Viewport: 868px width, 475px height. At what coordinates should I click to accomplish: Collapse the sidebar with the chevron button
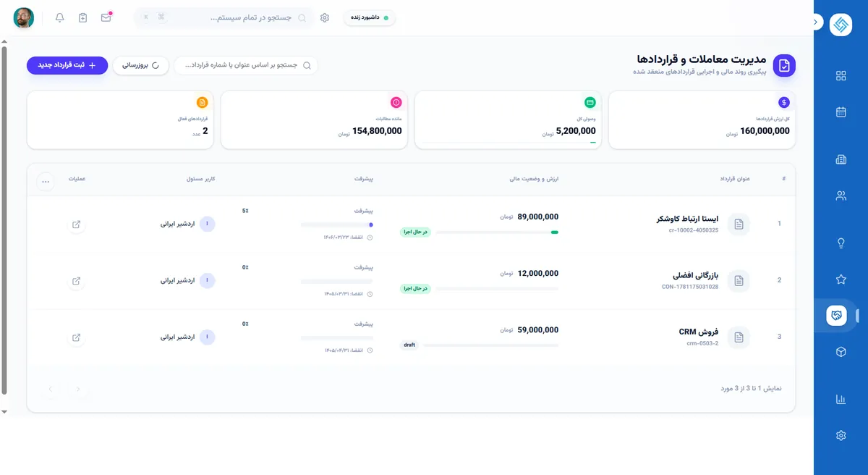point(815,22)
